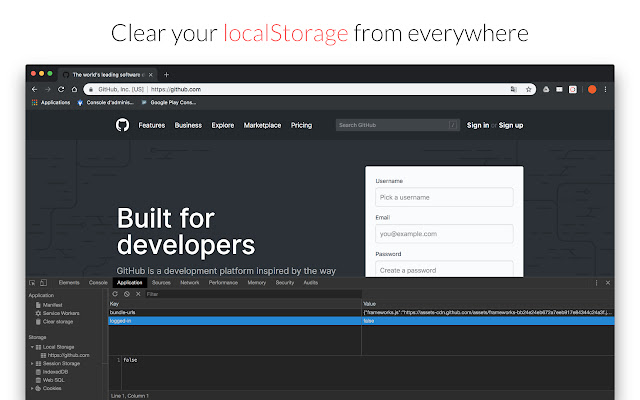Open the Applications bookmark grid icon

point(35,102)
